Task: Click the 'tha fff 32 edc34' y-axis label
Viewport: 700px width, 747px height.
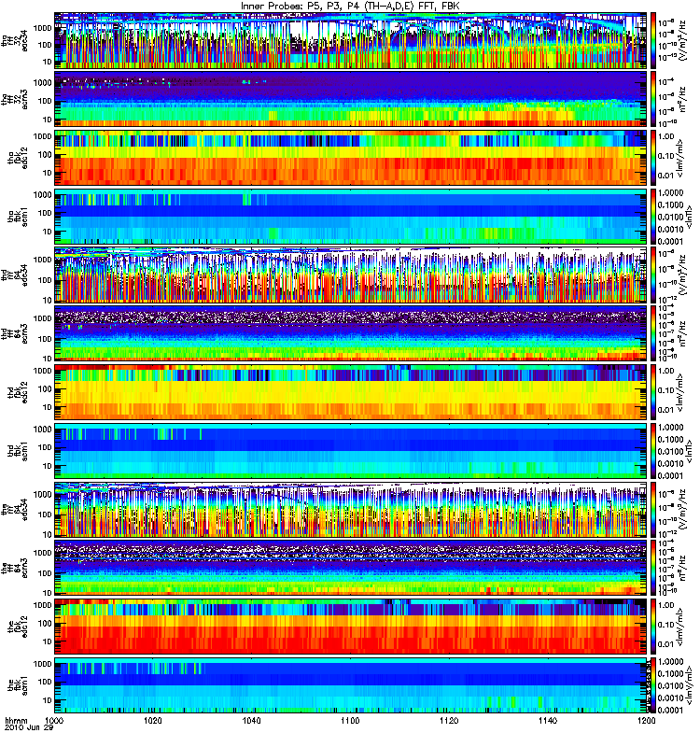Action: 15,40
